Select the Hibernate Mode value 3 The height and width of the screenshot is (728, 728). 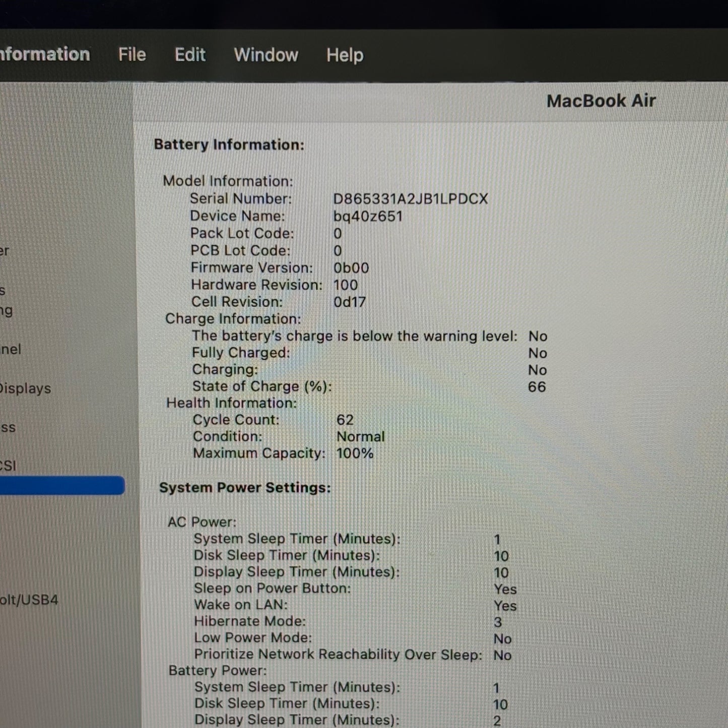coord(498,622)
